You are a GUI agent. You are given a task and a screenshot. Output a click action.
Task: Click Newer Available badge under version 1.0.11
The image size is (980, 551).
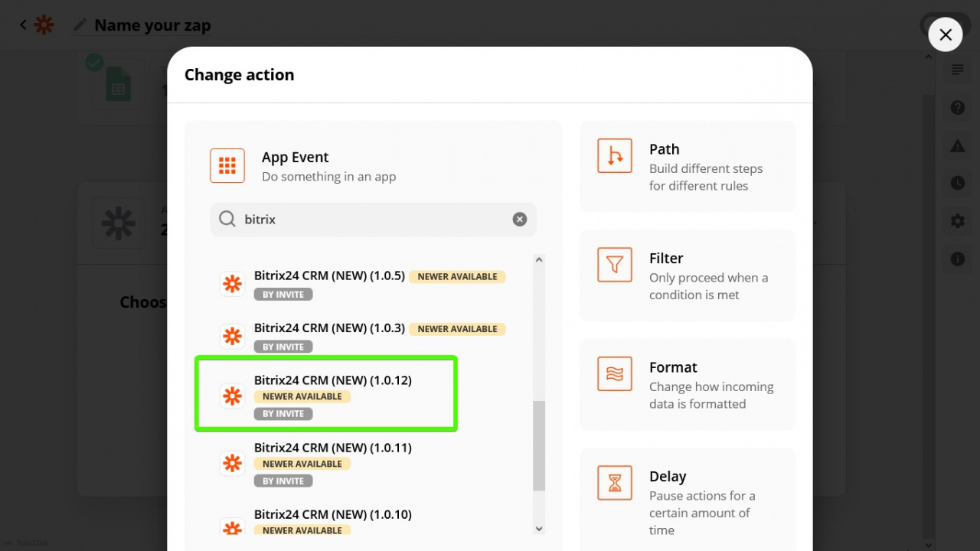coord(302,464)
